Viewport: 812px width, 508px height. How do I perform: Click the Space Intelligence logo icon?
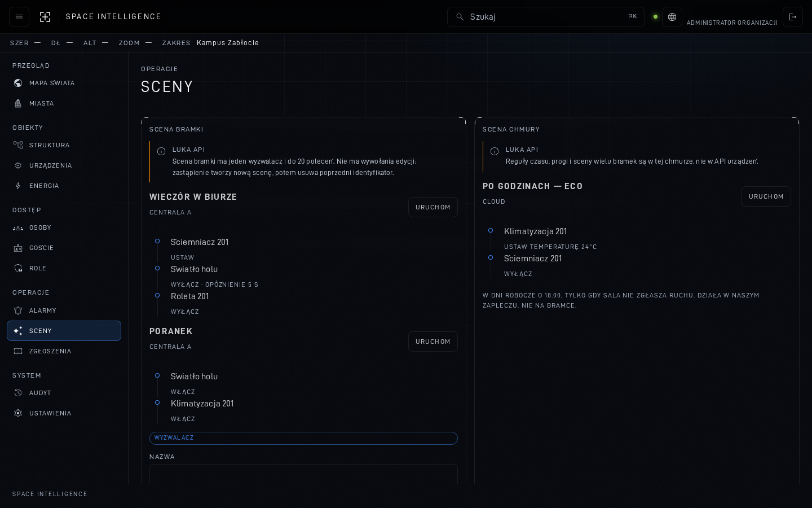pos(45,17)
